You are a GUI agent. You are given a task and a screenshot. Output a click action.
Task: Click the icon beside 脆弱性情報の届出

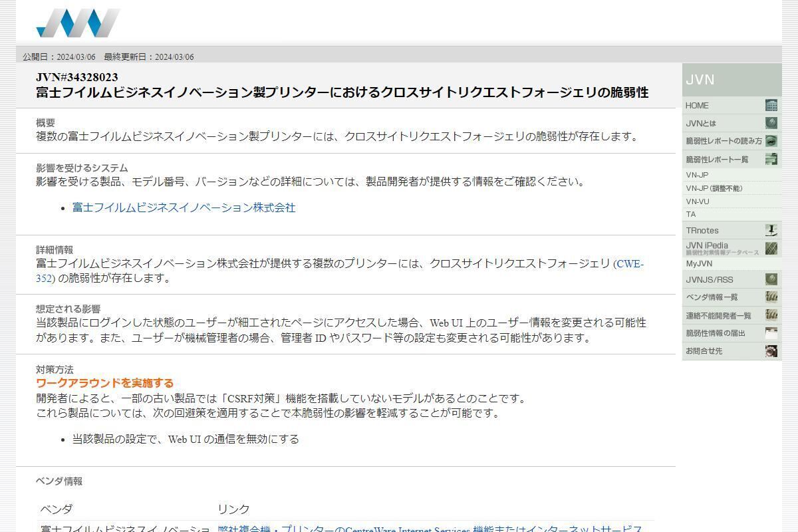point(771,333)
